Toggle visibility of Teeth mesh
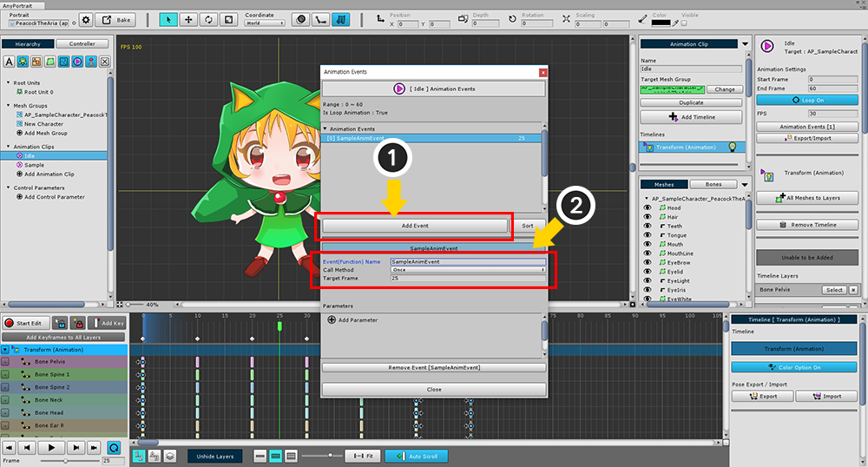The height and width of the screenshot is (467, 868). (648, 226)
